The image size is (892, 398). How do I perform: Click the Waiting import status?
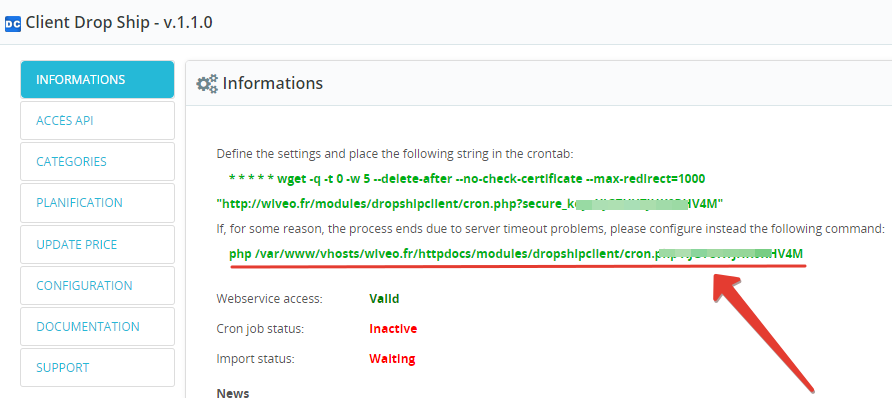tap(392, 359)
